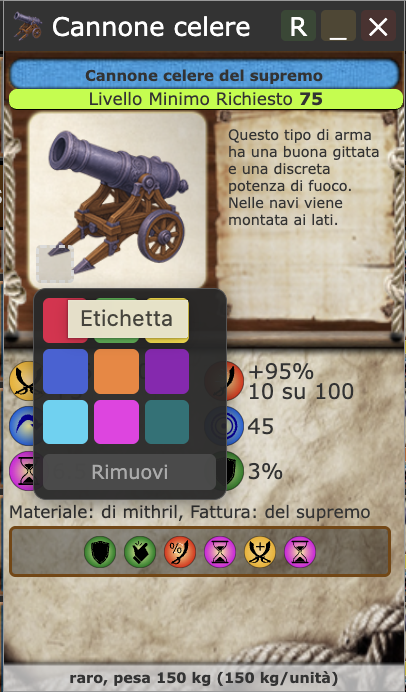
Task: Select the dark teal label color
Action: (x=167, y=422)
